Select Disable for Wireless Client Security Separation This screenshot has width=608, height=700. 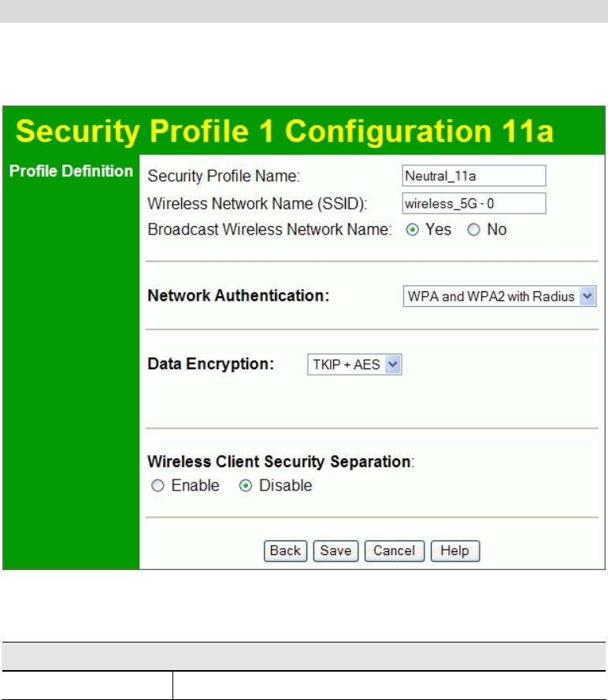pyautogui.click(x=245, y=486)
